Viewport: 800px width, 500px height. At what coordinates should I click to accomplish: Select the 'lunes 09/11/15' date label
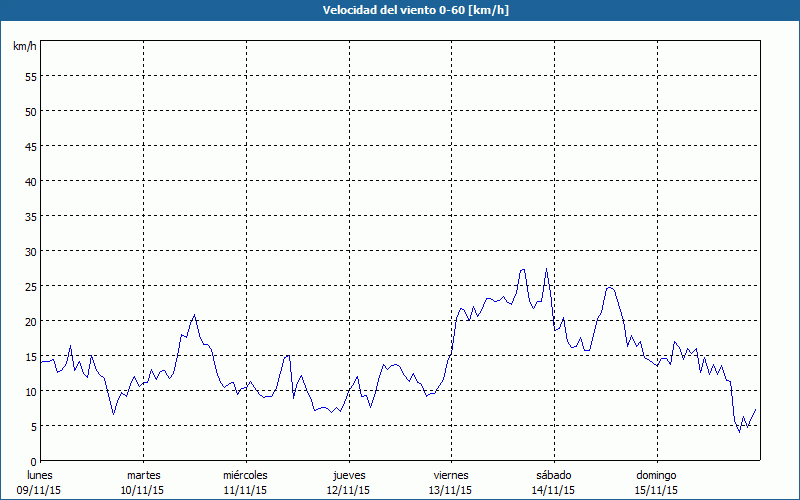(x=39, y=482)
